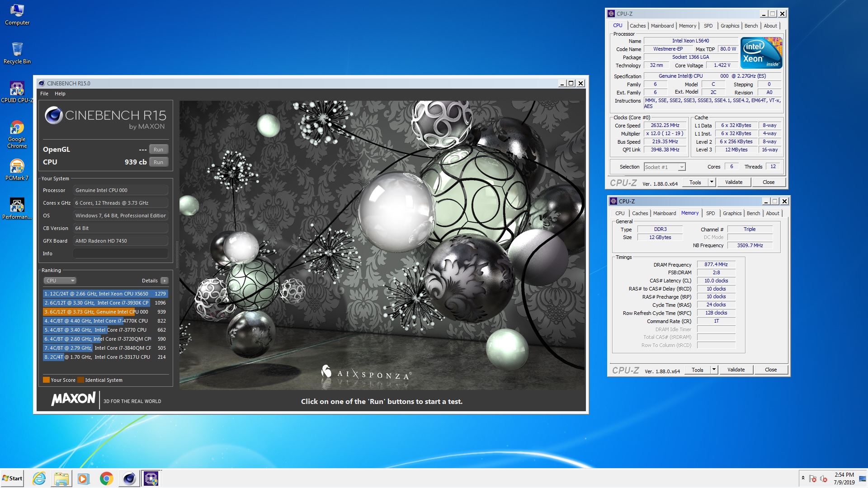Switch to Graphics tab in upper CPU-Z
Image resolution: width=868 pixels, height=488 pixels.
pyautogui.click(x=730, y=26)
